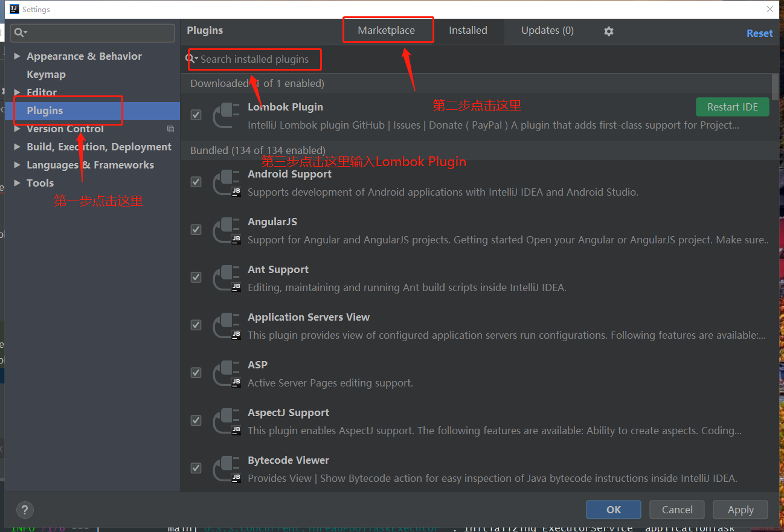The image size is (784, 532).
Task: Click the AngularJS plugin icon
Action: (226, 230)
